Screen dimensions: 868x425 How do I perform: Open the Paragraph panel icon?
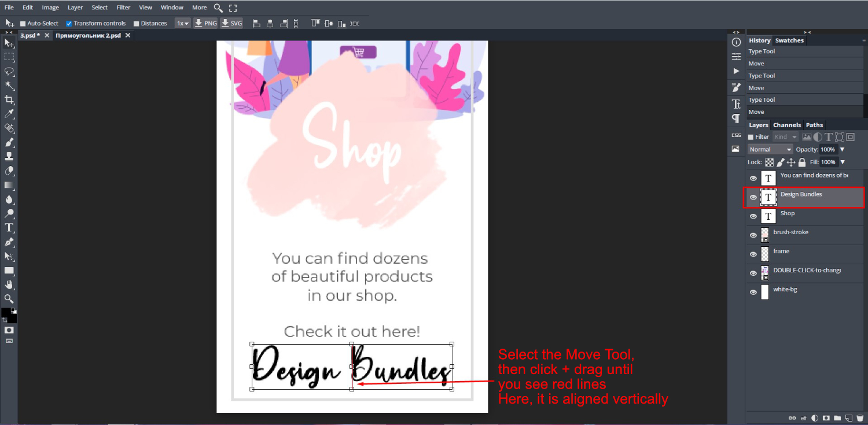pyautogui.click(x=736, y=119)
